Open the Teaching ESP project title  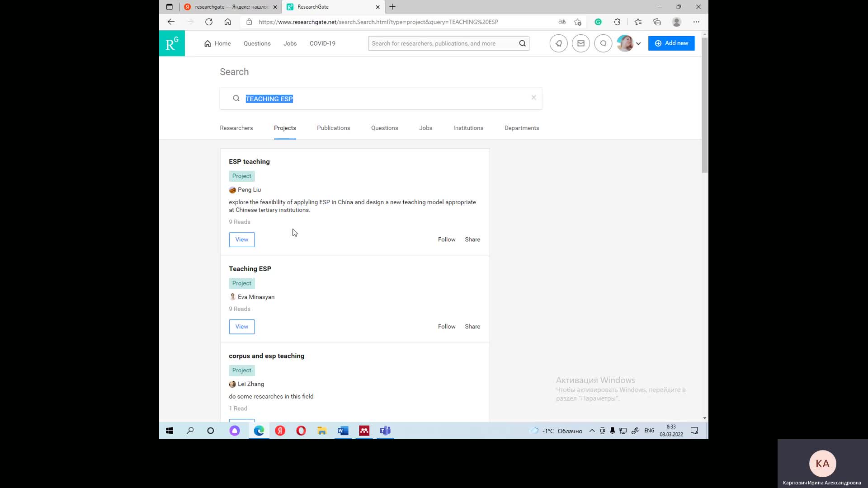(x=250, y=268)
